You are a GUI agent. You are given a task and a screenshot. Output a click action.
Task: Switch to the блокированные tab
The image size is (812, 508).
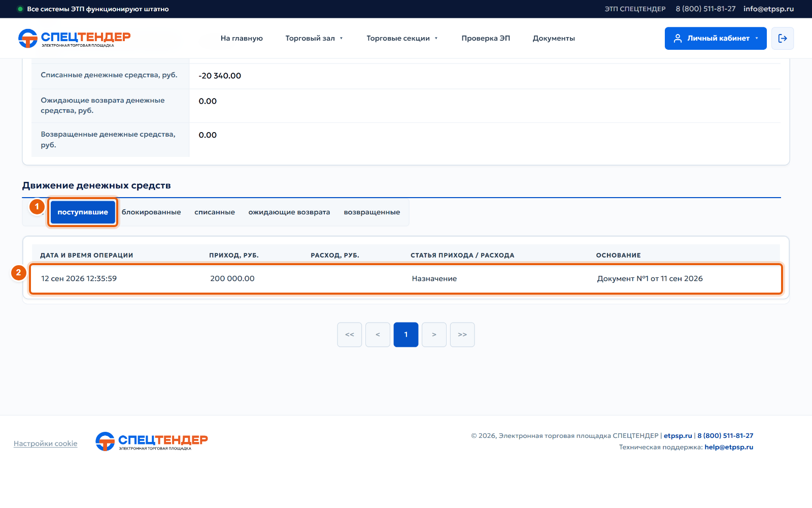(x=151, y=212)
